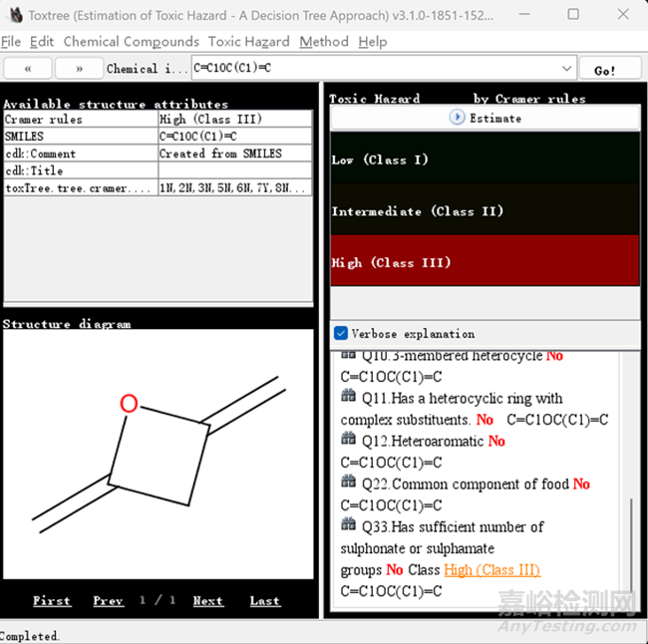Go to previous compound with « button
The height and width of the screenshot is (644, 648).
pyautogui.click(x=29, y=69)
